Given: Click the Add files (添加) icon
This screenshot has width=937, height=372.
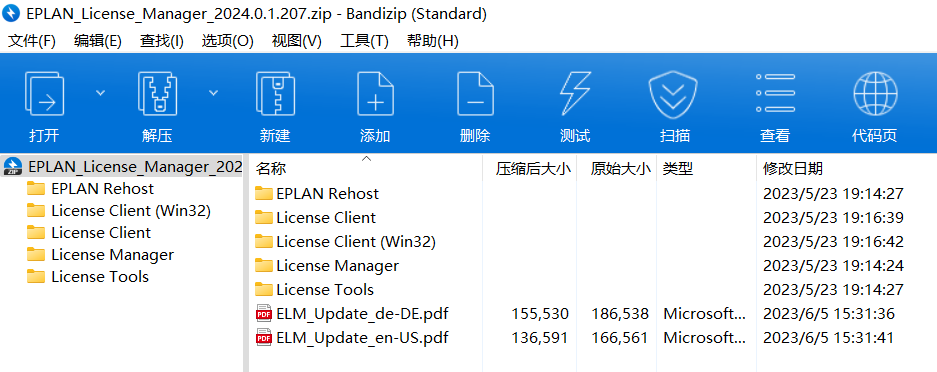Looking at the screenshot, I should 375,94.
